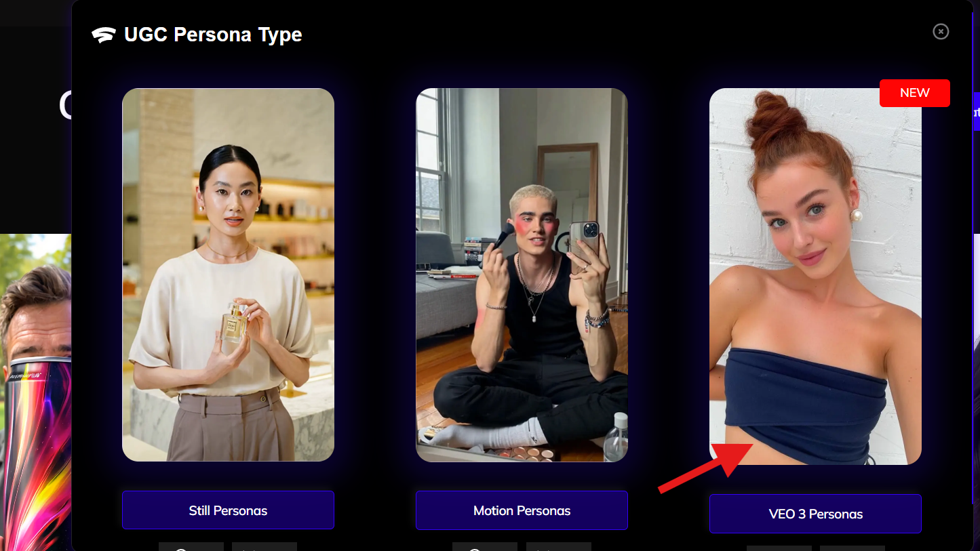Click the left small button under Motion Personas
Screen dimensions: 980x551
(x=485, y=547)
